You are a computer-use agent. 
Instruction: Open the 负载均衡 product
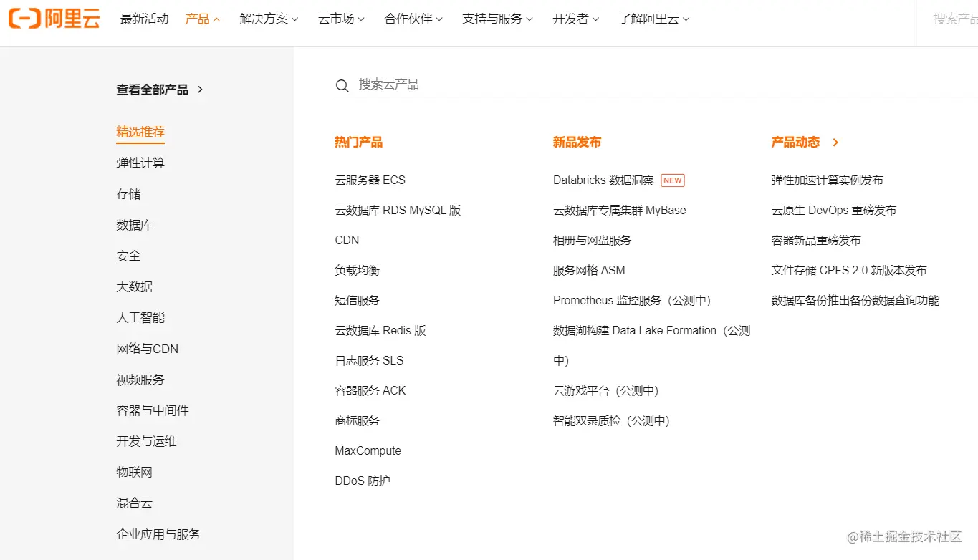point(358,271)
